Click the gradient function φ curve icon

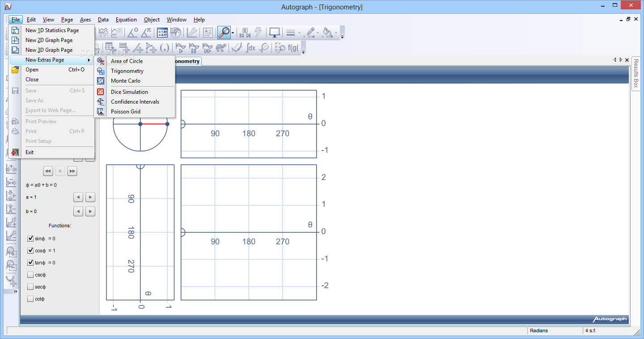[x=264, y=47]
